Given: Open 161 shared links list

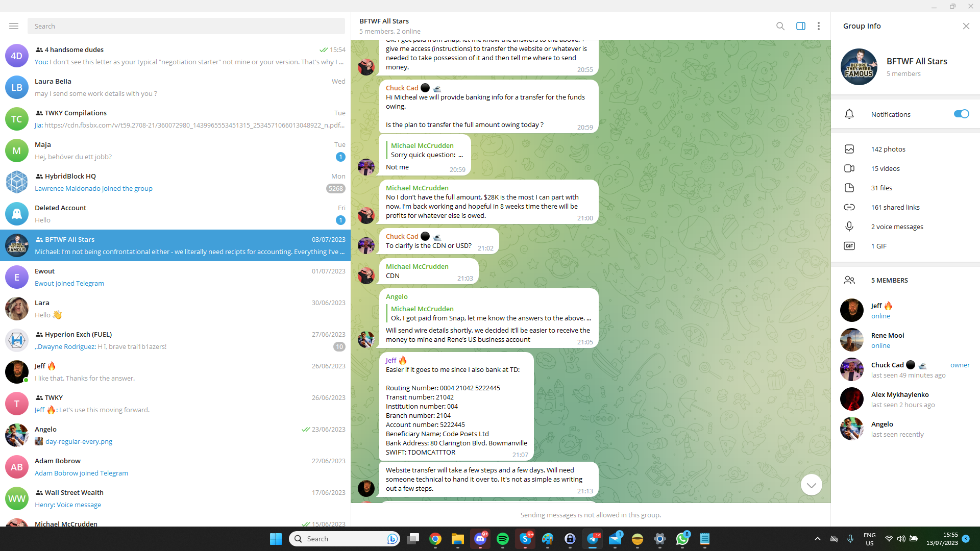Looking at the screenshot, I should pos(895,208).
